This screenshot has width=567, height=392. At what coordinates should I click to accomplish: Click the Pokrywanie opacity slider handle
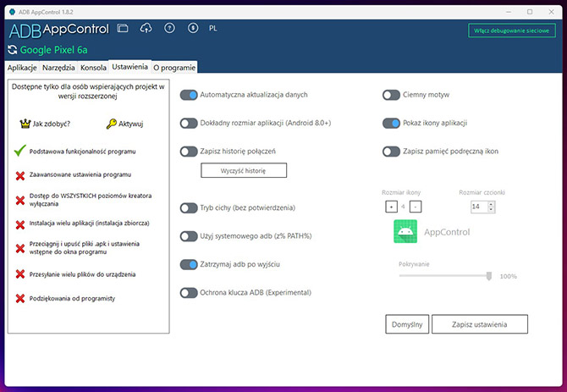(489, 276)
